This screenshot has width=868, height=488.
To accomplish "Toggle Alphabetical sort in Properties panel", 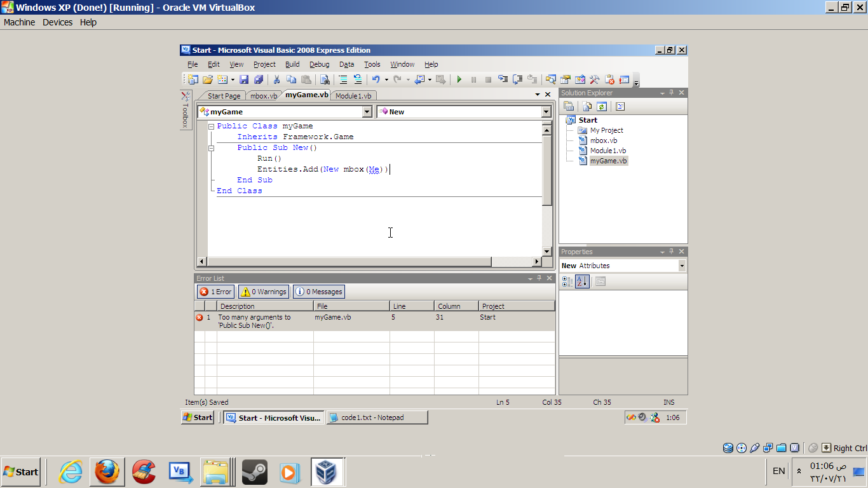I will 582,281.
